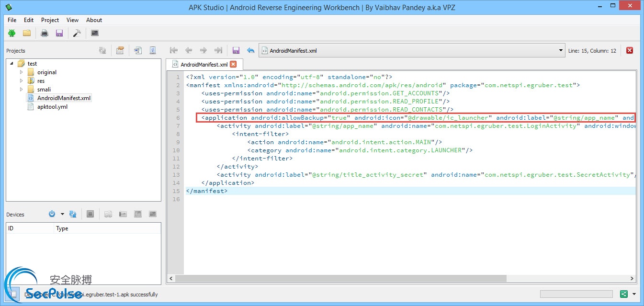Collapse the test project tree node
Viewport: 644px width, 306px height.
pos(11,64)
